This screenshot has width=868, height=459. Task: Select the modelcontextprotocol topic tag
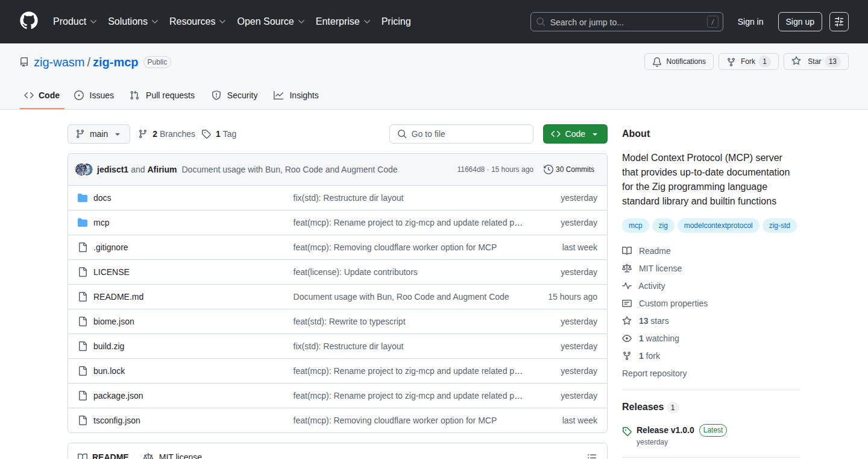(x=719, y=226)
